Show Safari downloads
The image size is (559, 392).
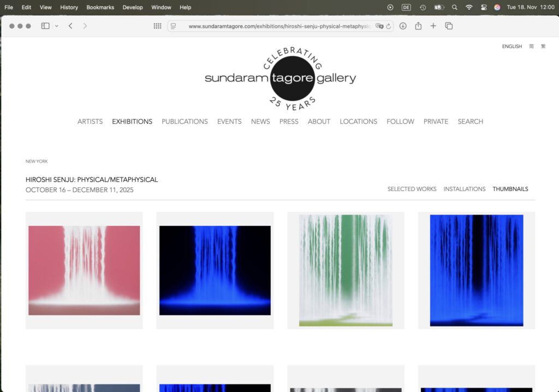pos(403,26)
